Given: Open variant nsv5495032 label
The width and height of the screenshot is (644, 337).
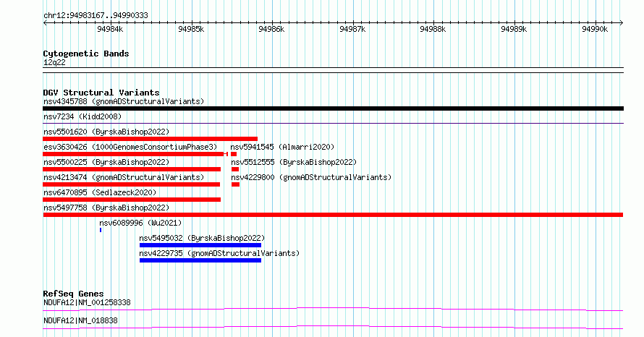Looking at the screenshot, I should click(x=202, y=238).
